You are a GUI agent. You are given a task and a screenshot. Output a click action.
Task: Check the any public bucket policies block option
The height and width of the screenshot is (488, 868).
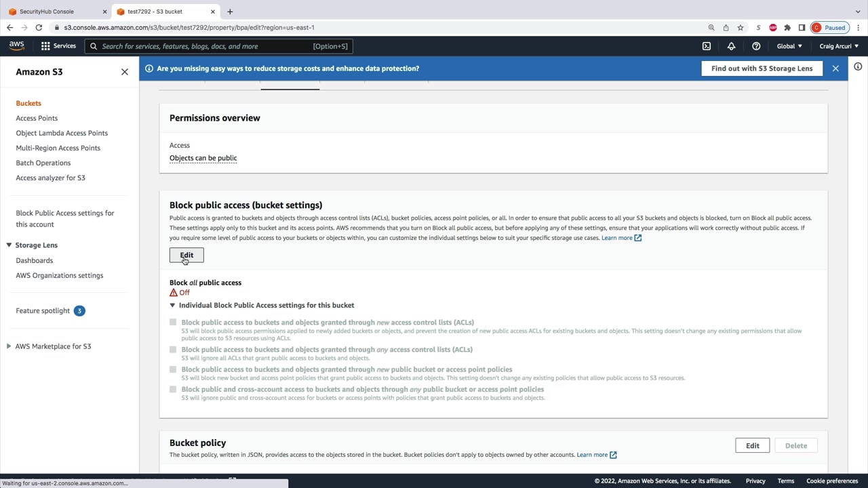click(x=173, y=390)
